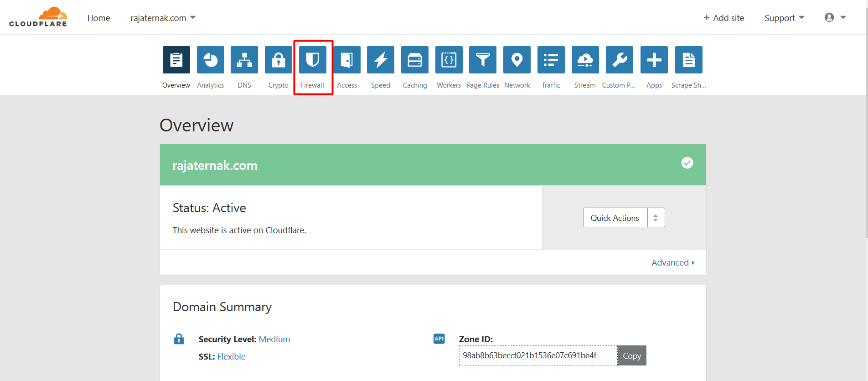Copy the Zone ID
The height and width of the screenshot is (381, 868).
632,355
